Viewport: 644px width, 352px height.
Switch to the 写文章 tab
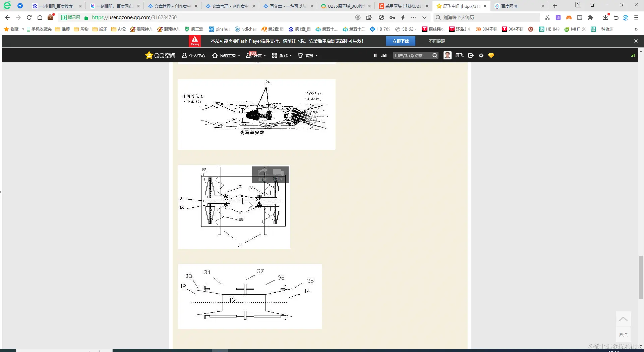click(288, 6)
